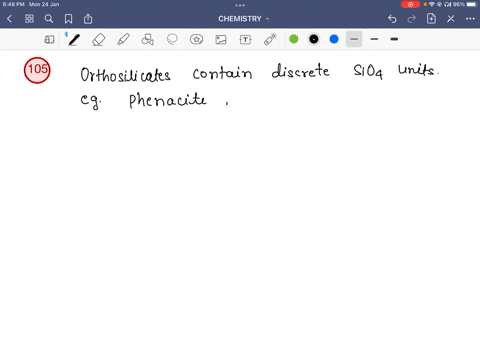Tap the handwritten word discrete
The height and width of the screenshot is (360, 480).
(x=300, y=70)
